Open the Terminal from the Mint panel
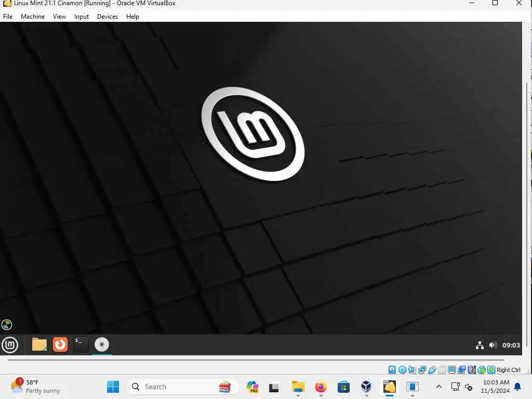This screenshot has height=399, width=532. 81,344
